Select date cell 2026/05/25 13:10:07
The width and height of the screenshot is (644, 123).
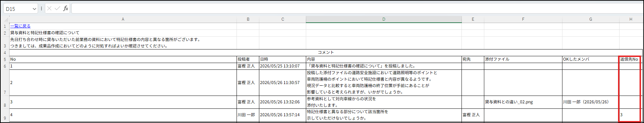(x=283, y=66)
